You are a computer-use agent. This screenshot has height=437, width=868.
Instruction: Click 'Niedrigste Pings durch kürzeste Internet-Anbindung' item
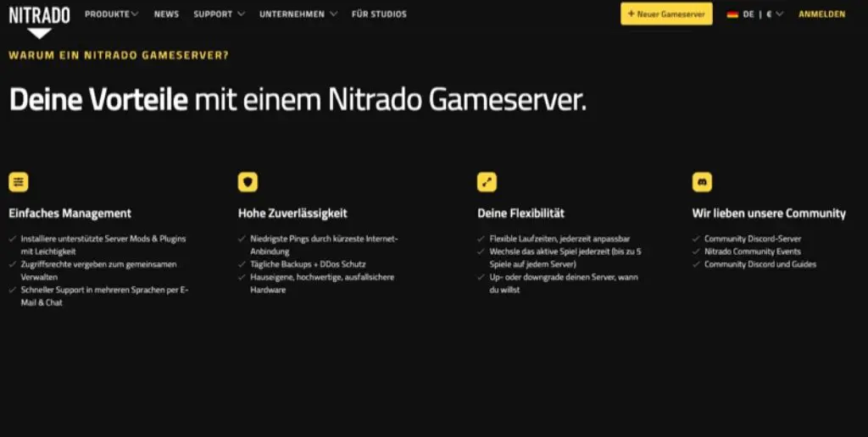tap(319, 245)
